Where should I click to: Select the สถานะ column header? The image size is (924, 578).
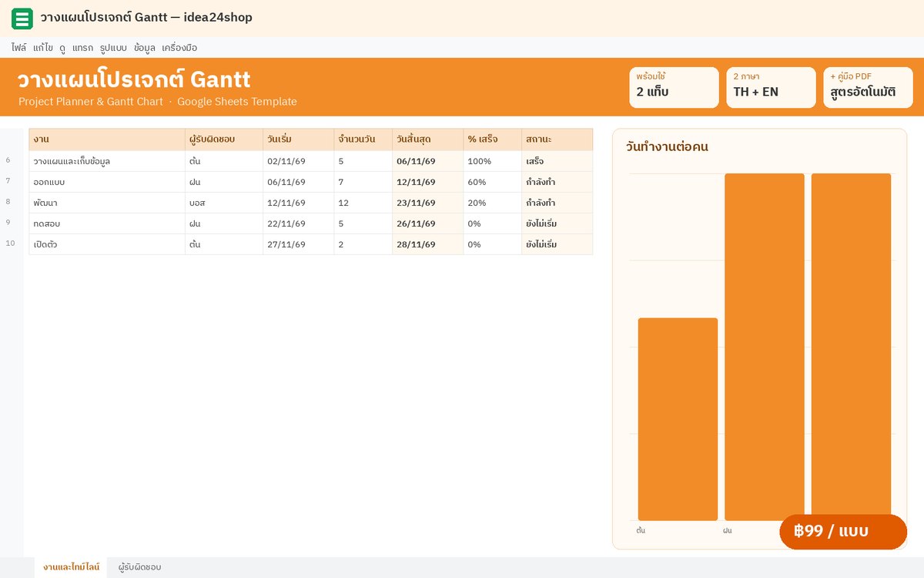coord(557,139)
